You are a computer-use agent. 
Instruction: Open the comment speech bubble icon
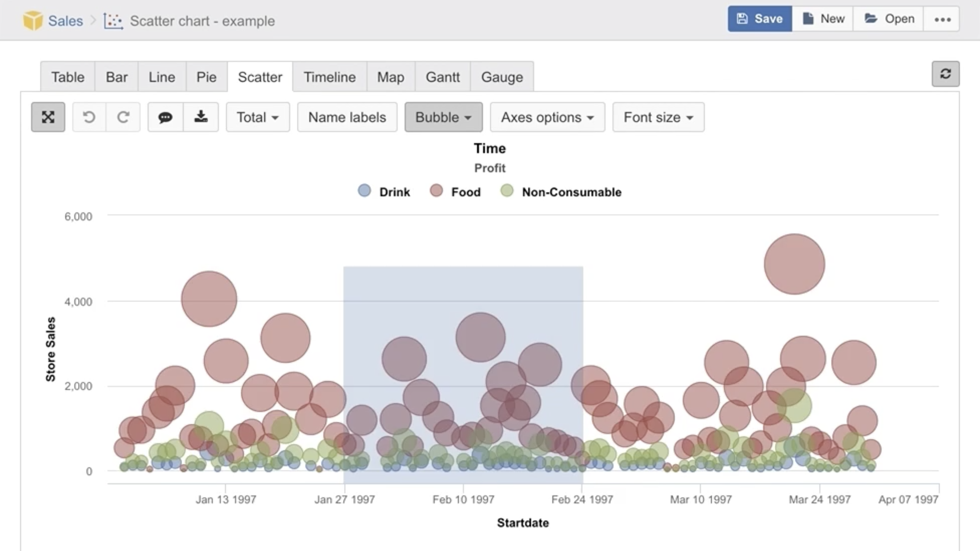(165, 117)
